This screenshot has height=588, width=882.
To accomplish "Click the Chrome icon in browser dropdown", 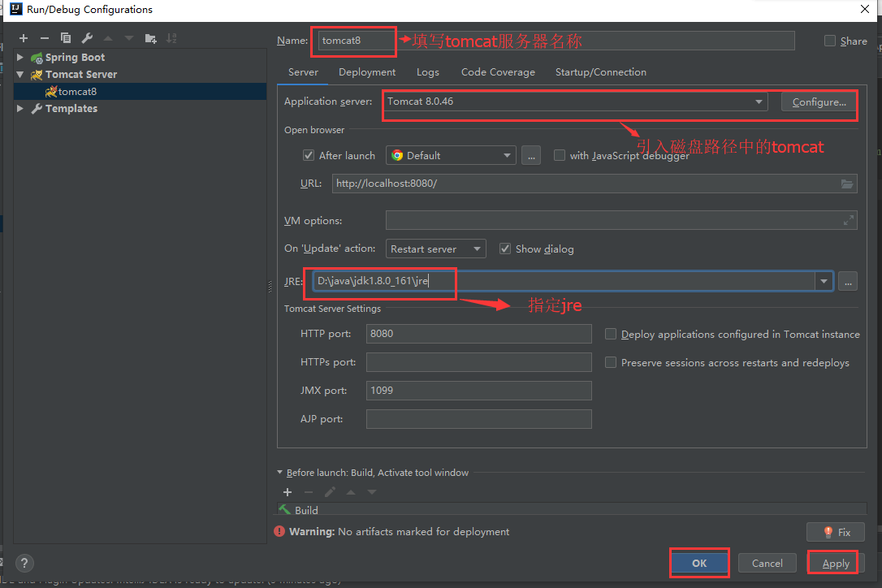I will click(397, 155).
